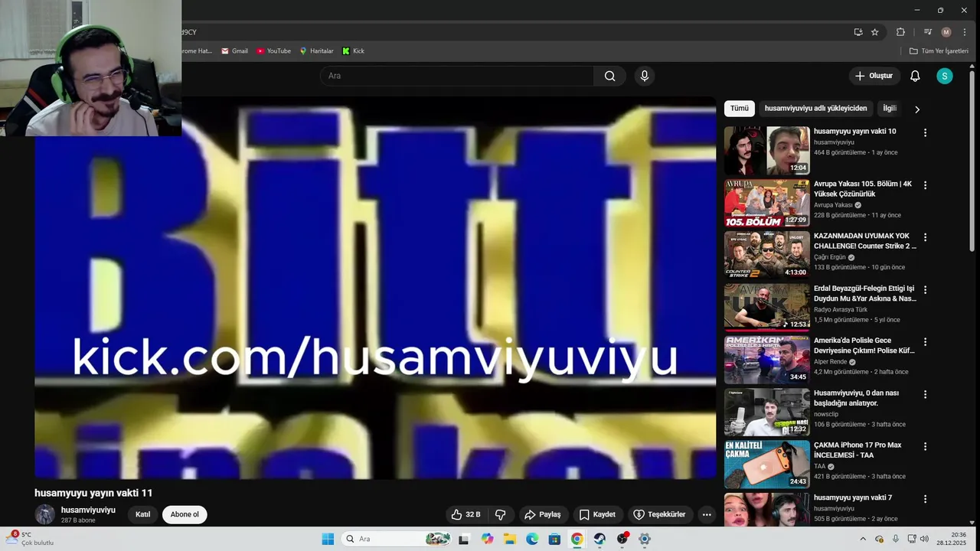Open options for husamyuyu yayın vakti 7
The image size is (980, 551).
tap(925, 499)
